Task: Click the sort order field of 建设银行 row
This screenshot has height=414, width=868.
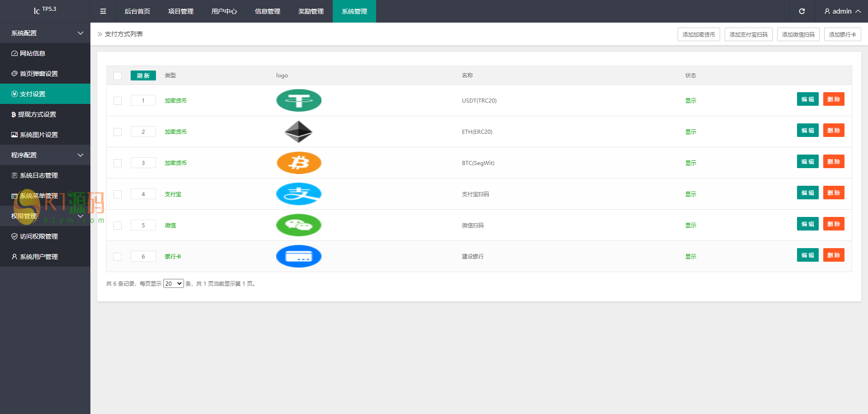Action: click(143, 256)
